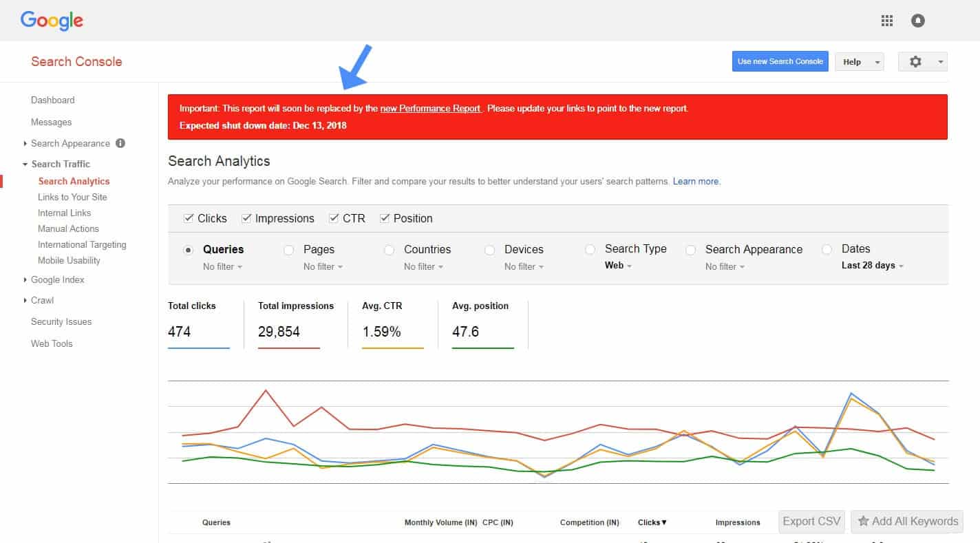The width and height of the screenshot is (980, 543).
Task: Click the star icon on Add All Keywords
Action: (x=863, y=521)
